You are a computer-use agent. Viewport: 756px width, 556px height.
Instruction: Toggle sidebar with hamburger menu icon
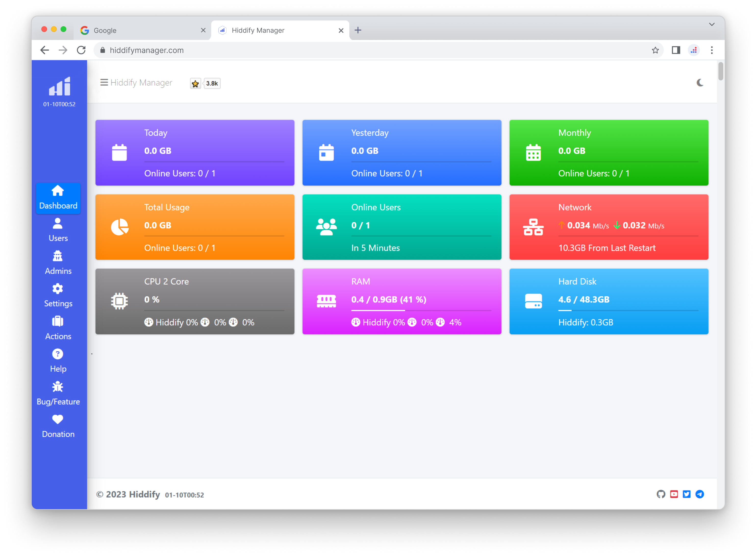point(104,82)
